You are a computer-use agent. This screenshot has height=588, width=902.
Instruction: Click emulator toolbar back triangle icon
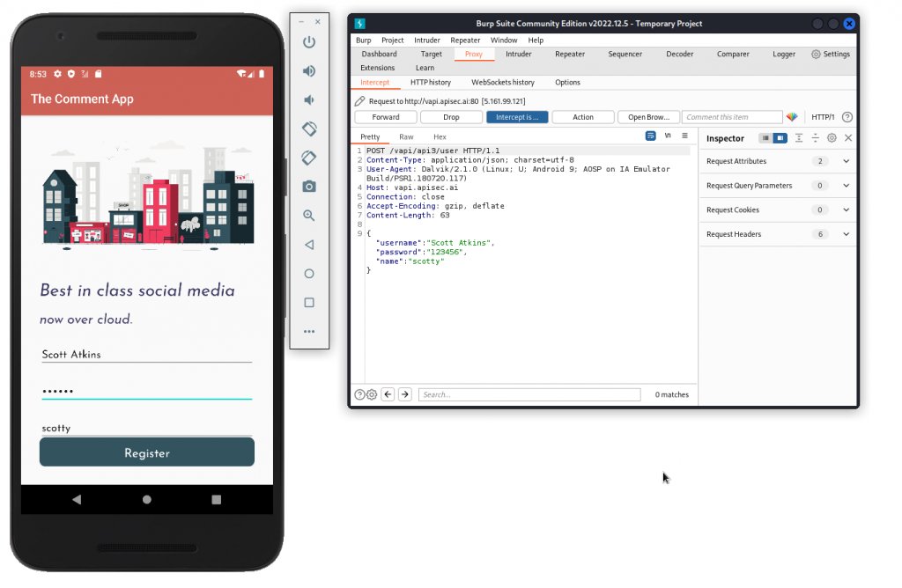click(x=309, y=245)
